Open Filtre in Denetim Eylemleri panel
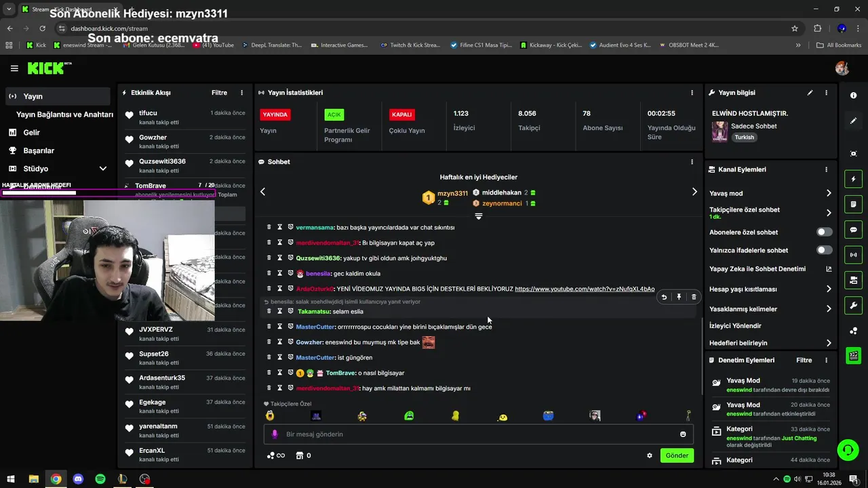The width and height of the screenshot is (868, 488). click(x=804, y=361)
